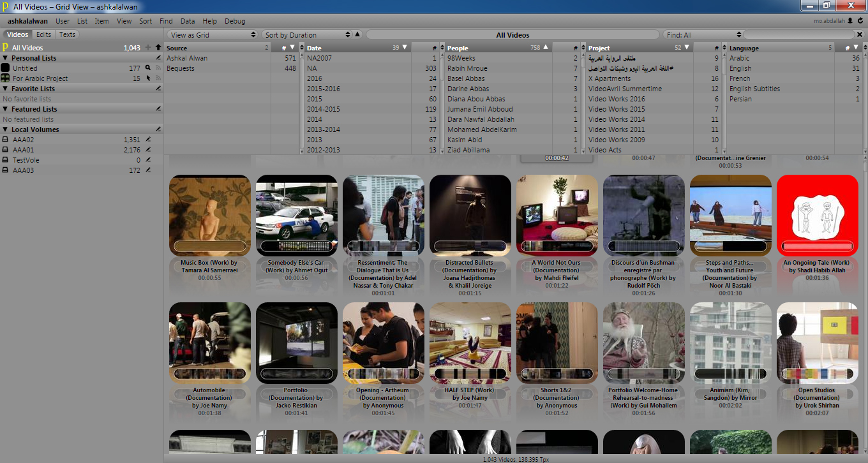Click the drive icon next to AAA02
The width and height of the screenshot is (868, 463).
[x=5, y=140]
